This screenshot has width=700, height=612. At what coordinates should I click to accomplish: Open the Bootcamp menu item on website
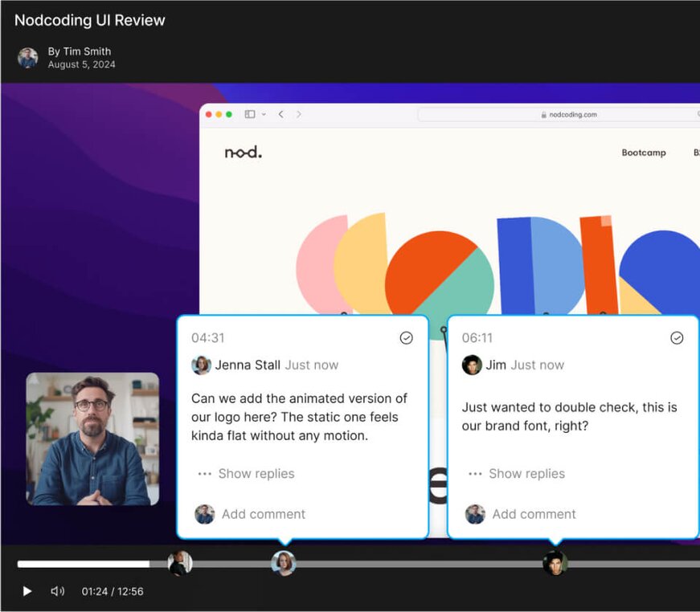tap(643, 153)
